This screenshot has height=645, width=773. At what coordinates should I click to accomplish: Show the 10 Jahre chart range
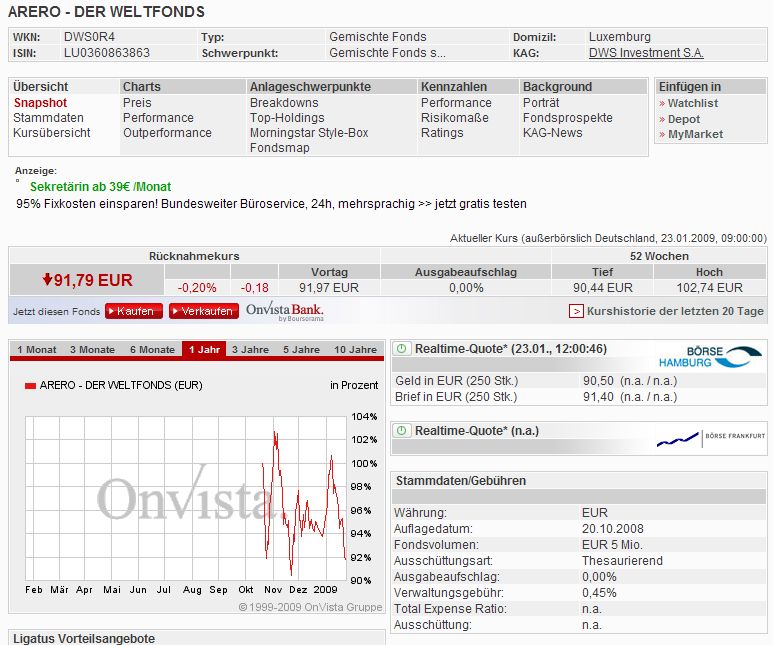[x=355, y=350]
